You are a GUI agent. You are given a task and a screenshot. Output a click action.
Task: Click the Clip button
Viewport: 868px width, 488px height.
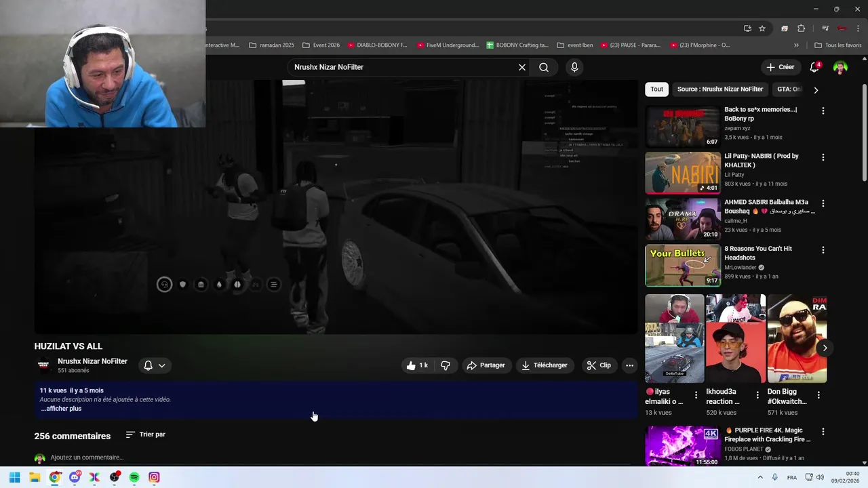click(x=599, y=365)
